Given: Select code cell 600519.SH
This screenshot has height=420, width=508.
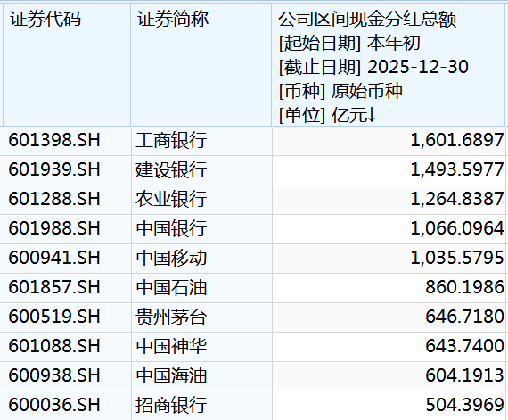Looking at the screenshot, I should pos(68,317).
